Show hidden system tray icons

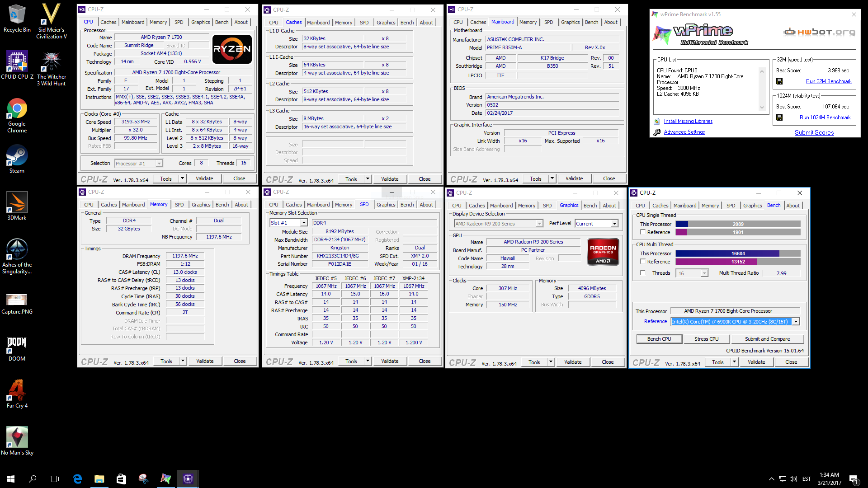coord(771,479)
